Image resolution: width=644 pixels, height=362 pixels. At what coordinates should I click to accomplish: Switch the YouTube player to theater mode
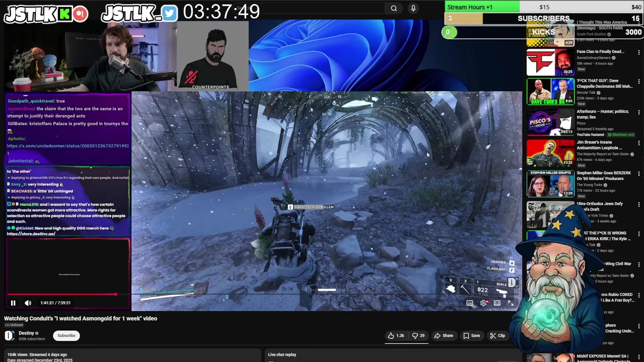[497, 303]
